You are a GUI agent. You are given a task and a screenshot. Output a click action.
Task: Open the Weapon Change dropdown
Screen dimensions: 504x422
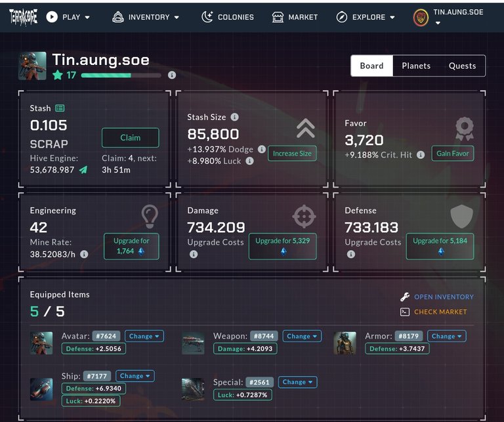302,336
